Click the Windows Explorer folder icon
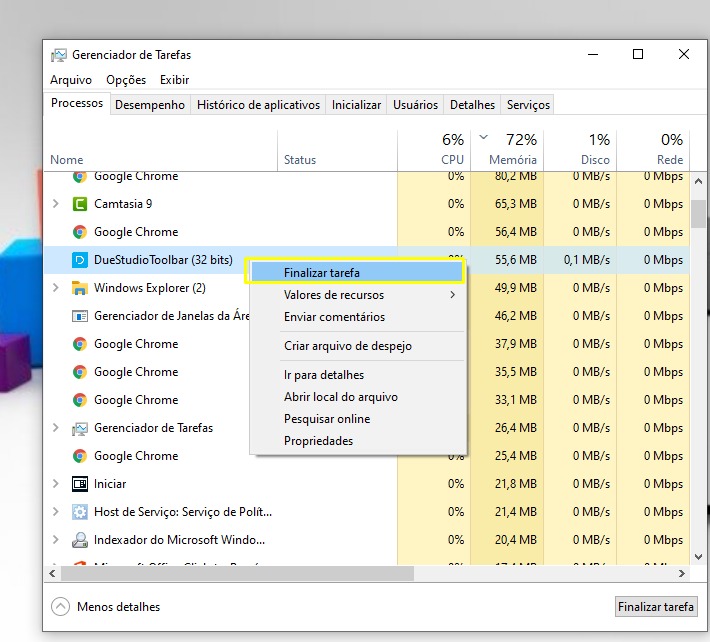Screen dimensions: 710x642 [x=80, y=288]
